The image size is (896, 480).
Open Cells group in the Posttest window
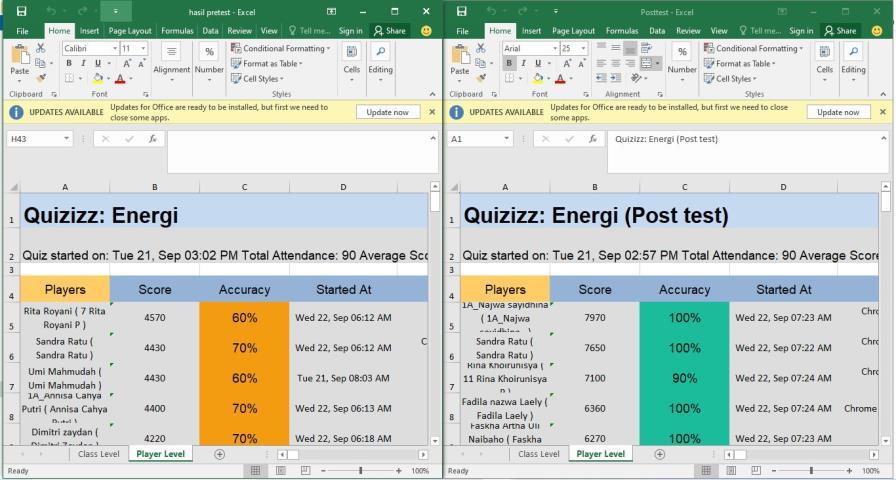tap(825, 63)
